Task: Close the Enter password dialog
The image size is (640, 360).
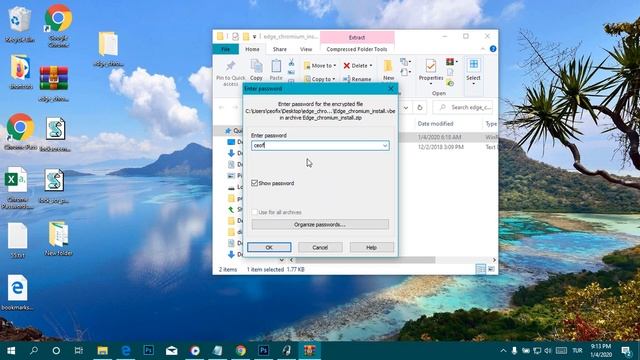Action: tap(391, 89)
